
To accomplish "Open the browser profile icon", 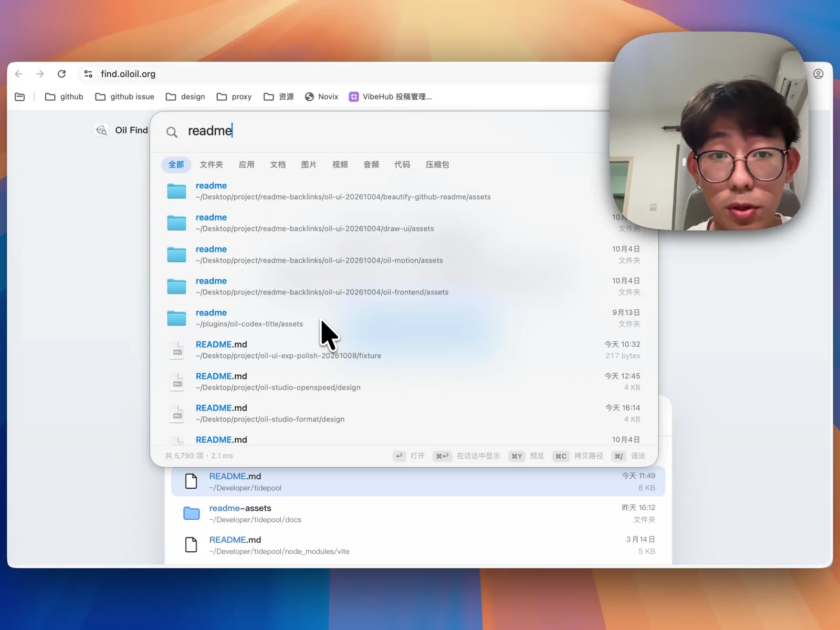I will pyautogui.click(x=818, y=74).
